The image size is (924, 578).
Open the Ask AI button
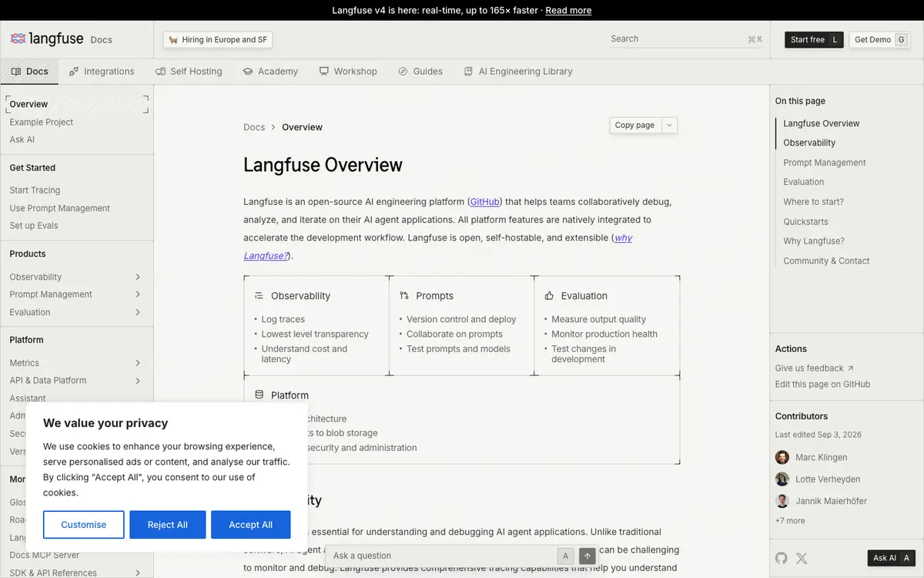pyautogui.click(x=892, y=558)
